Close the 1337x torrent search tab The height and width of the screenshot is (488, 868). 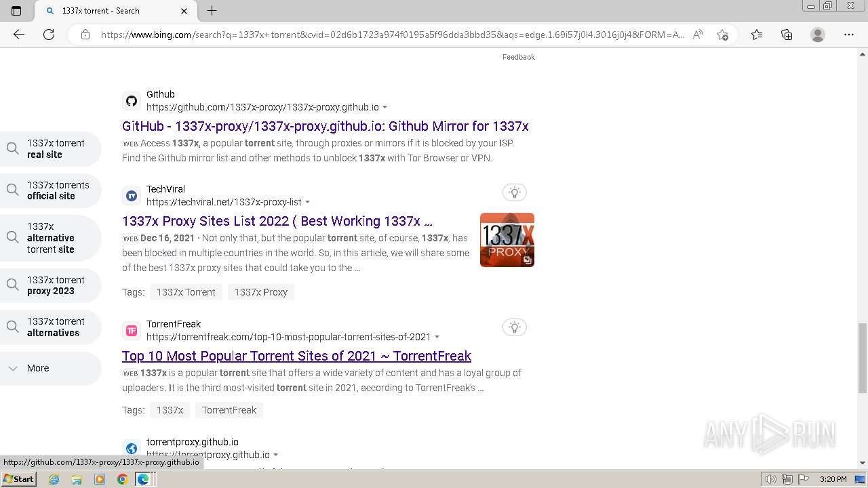click(184, 11)
